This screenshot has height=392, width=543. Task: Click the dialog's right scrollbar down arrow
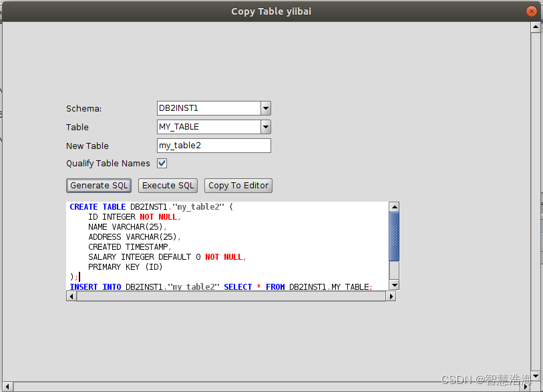point(536,377)
